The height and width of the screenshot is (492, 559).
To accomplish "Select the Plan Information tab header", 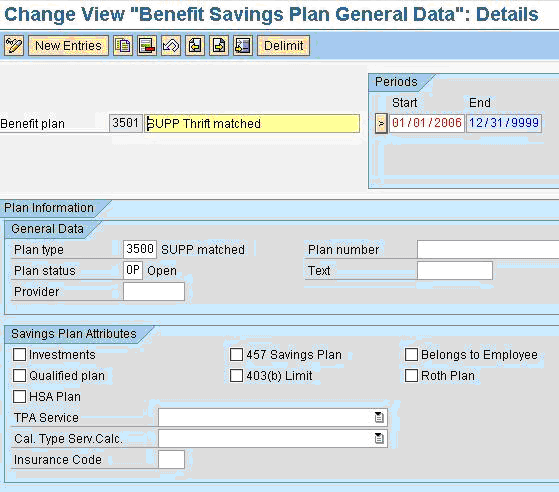I will click(49, 208).
